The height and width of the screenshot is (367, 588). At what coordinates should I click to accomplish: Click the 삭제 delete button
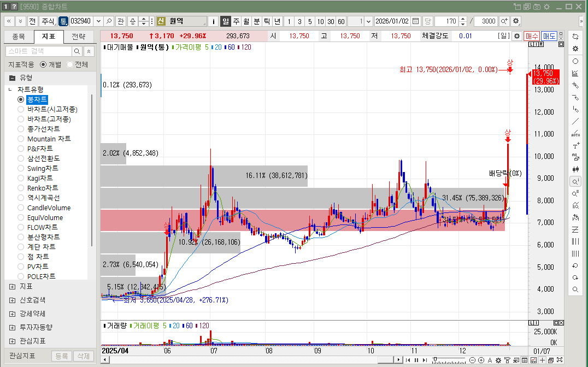(83, 356)
